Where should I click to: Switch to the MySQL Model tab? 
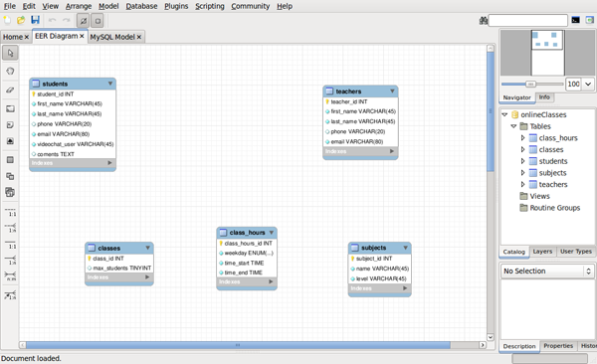click(x=115, y=37)
